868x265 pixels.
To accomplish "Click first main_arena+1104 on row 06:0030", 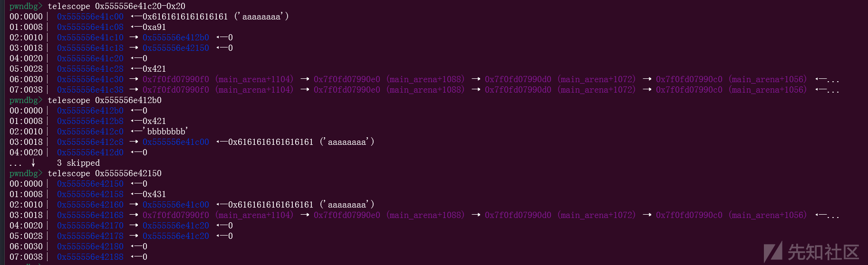I will coord(254,79).
